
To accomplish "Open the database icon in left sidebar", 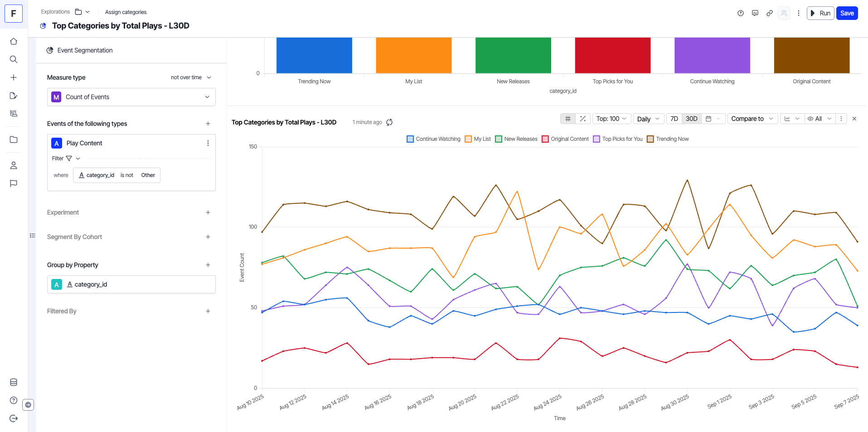I will (14, 382).
